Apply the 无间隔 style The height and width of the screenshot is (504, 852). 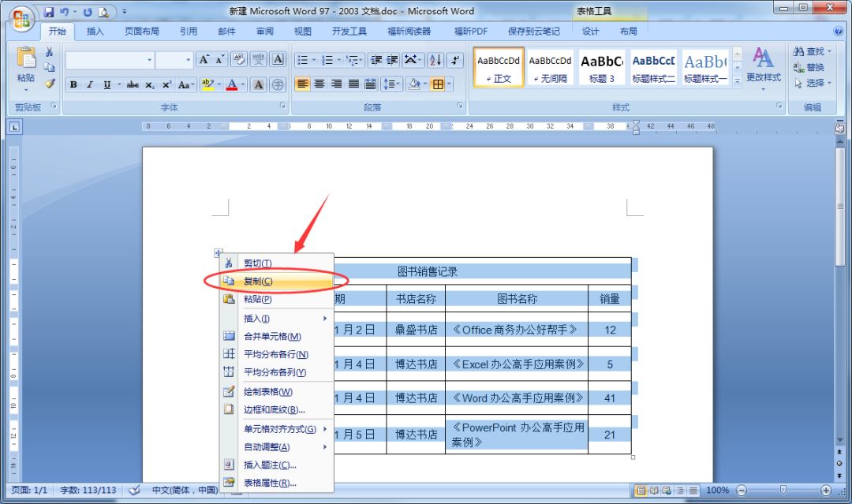550,67
